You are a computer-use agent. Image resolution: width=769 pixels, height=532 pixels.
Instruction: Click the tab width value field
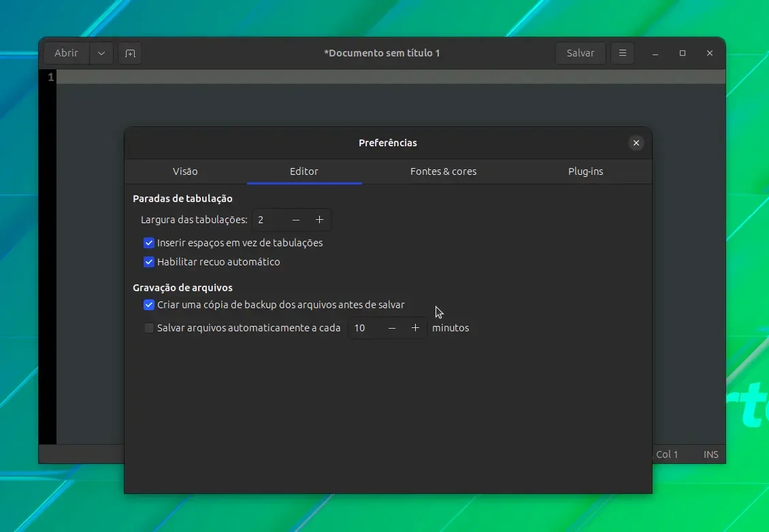(268, 220)
